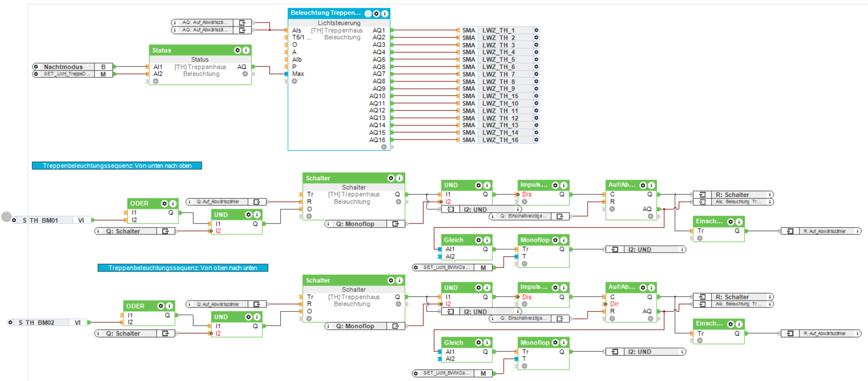Click gear icon beside output LWZ_TH_9
This screenshot has height=381, width=868.
pyautogui.click(x=536, y=89)
